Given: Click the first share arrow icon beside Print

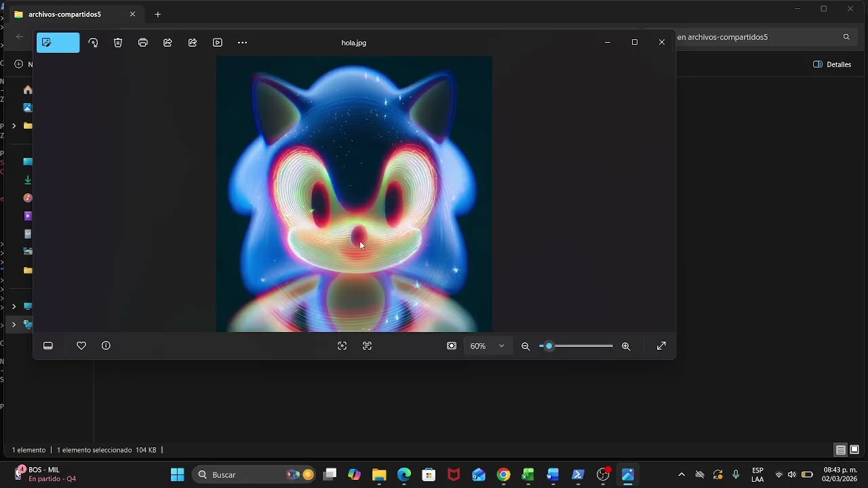Looking at the screenshot, I should [167, 43].
